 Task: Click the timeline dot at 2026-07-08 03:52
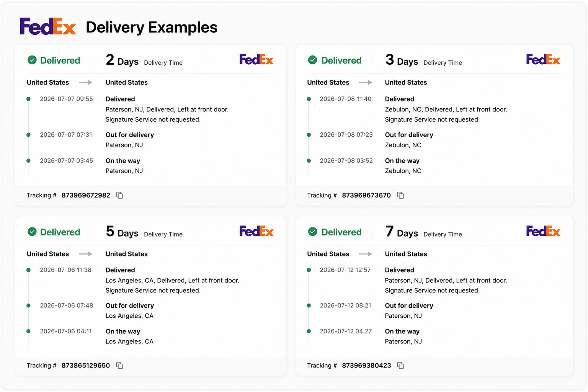coord(309,161)
